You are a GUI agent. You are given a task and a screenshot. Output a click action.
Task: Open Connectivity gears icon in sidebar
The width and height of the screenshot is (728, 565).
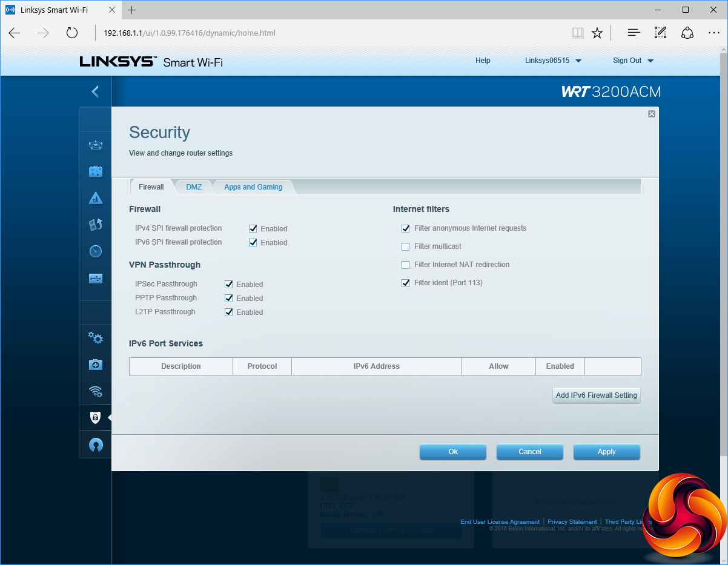point(96,338)
